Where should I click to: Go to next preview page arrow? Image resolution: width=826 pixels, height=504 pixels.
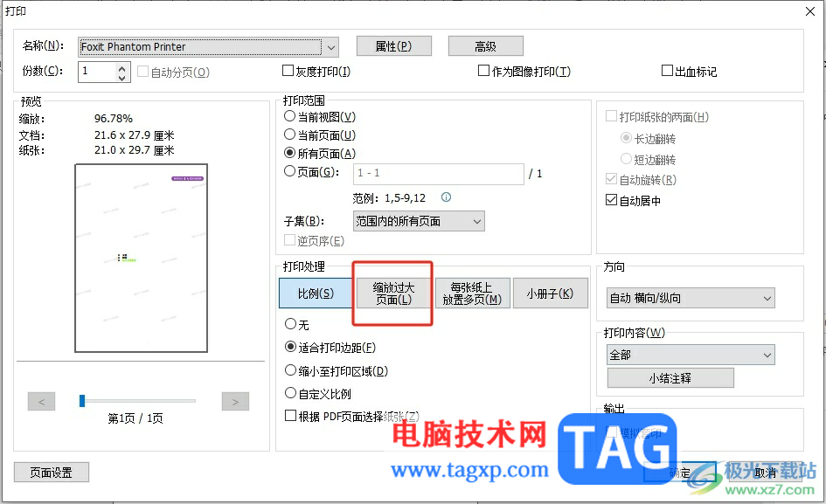pyautogui.click(x=235, y=402)
